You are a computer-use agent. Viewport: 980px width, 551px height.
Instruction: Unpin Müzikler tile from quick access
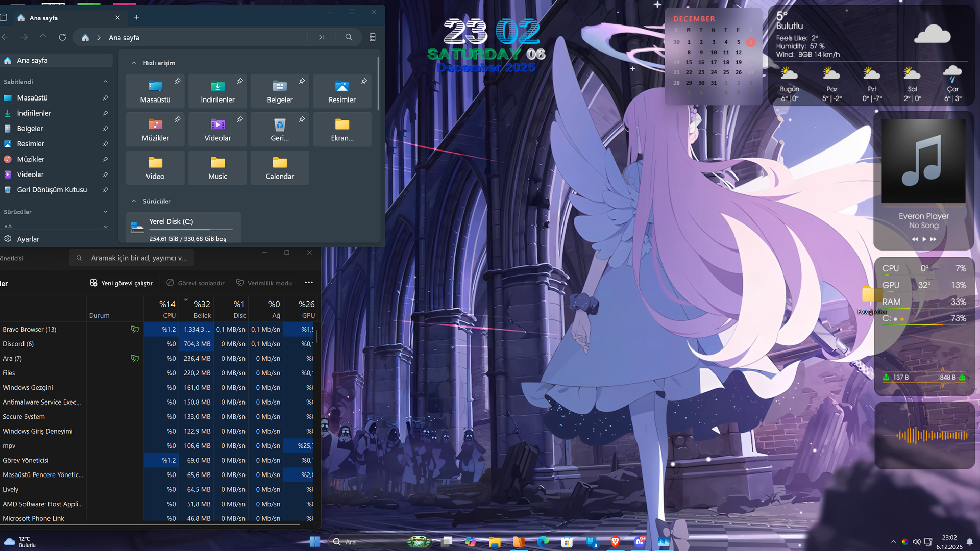[x=177, y=119]
